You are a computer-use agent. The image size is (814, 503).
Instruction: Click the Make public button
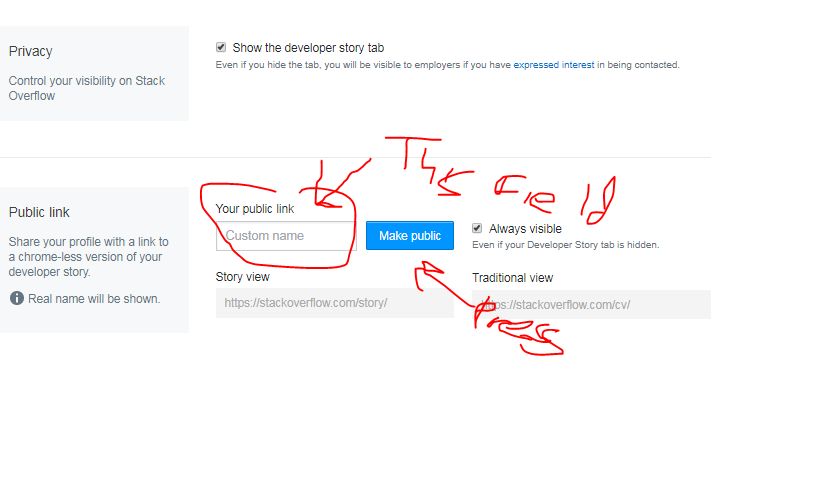point(410,236)
